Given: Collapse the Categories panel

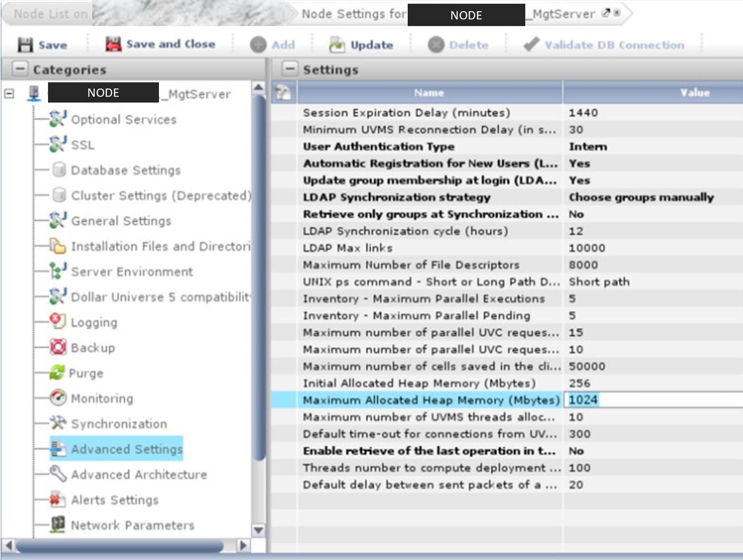Looking at the screenshot, I should point(20,69).
